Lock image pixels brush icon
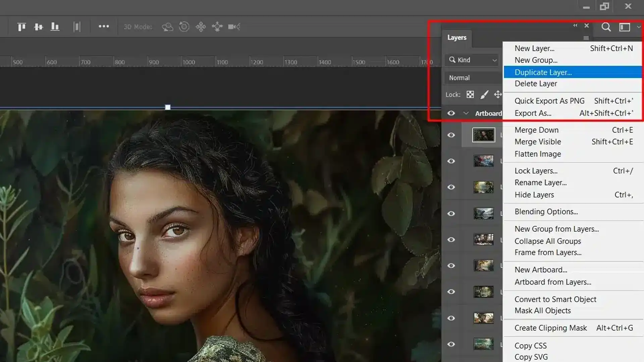The height and width of the screenshot is (362, 644). (x=484, y=95)
